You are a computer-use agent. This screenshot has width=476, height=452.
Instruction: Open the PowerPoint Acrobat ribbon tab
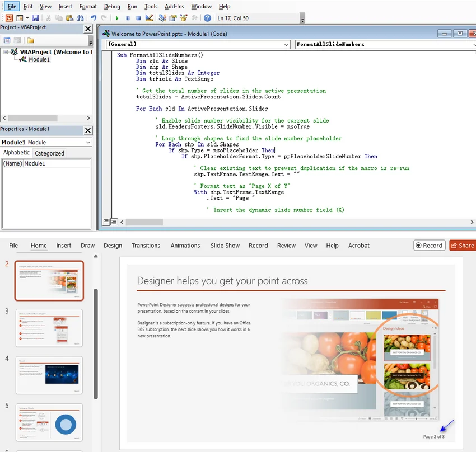(x=358, y=246)
